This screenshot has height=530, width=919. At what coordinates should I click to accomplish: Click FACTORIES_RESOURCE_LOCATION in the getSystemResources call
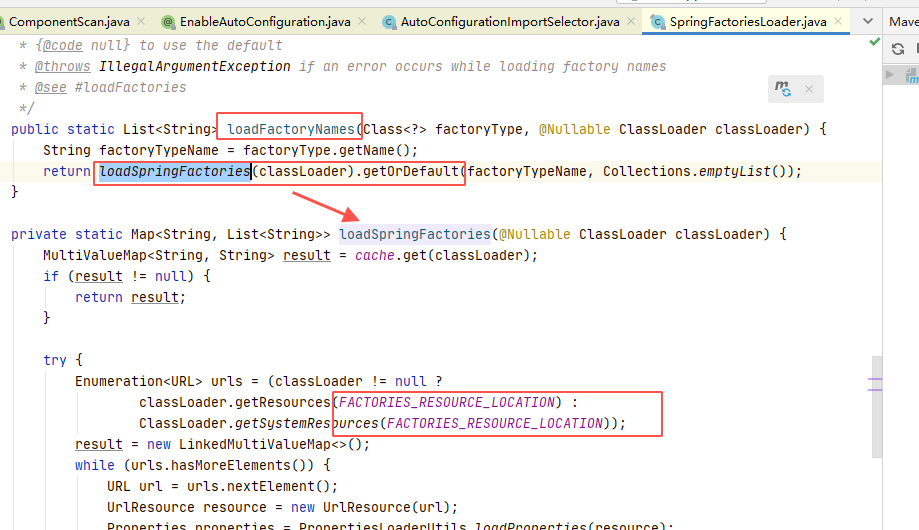[x=495, y=423]
